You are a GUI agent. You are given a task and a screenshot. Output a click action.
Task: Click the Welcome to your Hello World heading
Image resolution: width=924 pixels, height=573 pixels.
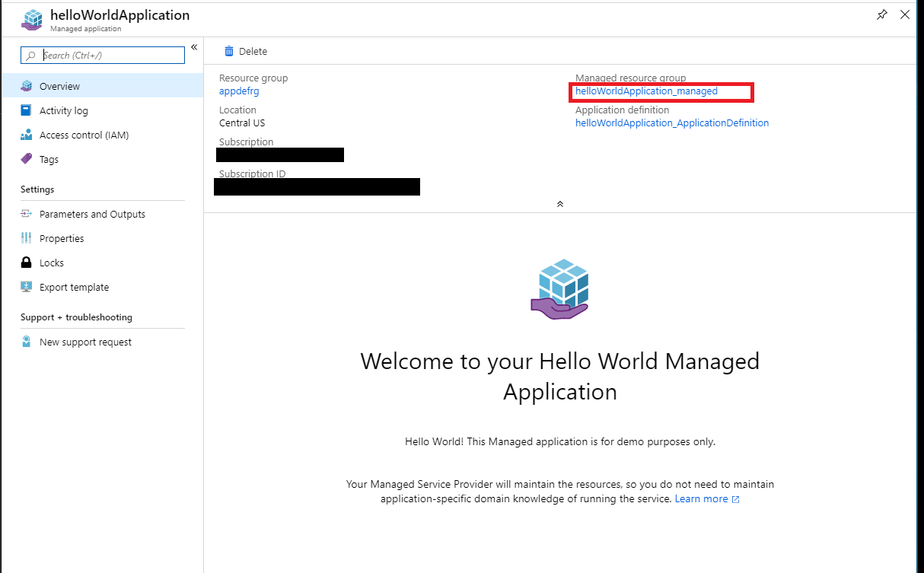tap(560, 376)
